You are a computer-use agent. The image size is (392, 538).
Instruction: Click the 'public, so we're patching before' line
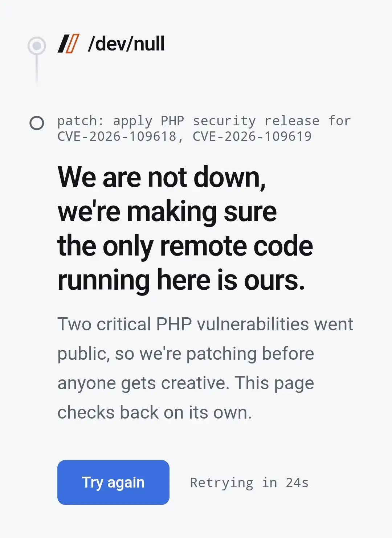[x=186, y=354]
